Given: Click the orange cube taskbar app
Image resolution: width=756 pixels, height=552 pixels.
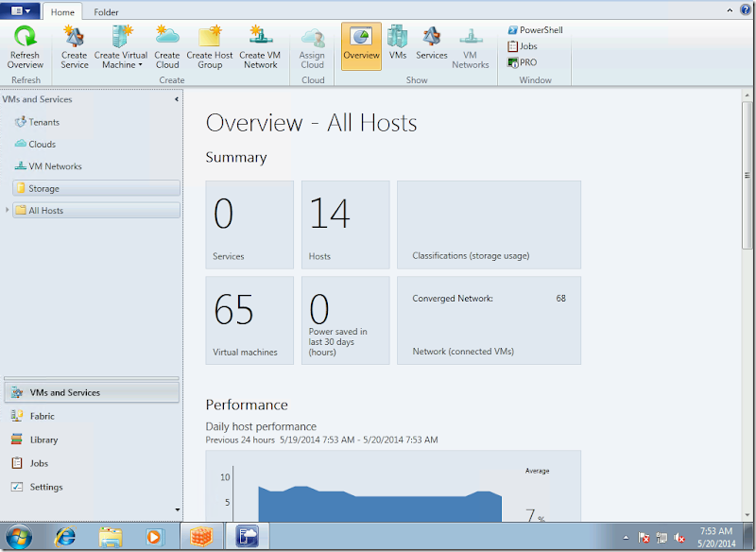Looking at the screenshot, I should pos(201,537).
